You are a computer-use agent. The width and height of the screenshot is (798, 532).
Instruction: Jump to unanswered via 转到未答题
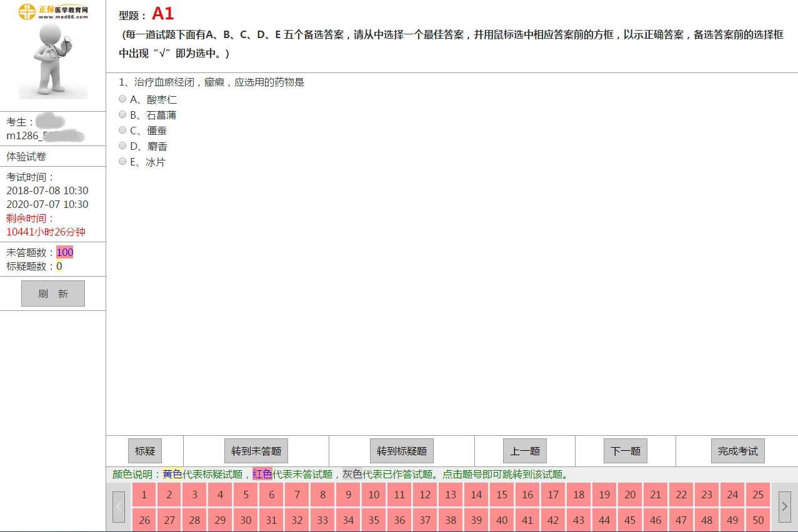click(x=256, y=451)
